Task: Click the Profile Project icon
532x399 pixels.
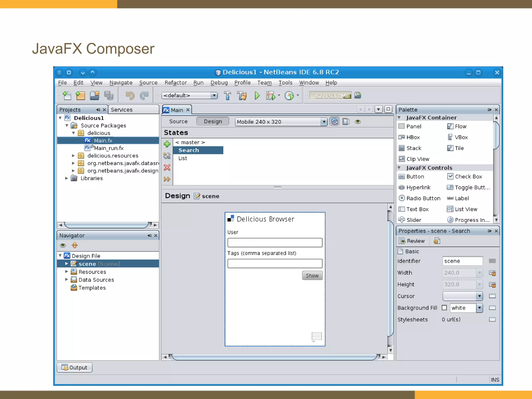Action: click(x=289, y=96)
